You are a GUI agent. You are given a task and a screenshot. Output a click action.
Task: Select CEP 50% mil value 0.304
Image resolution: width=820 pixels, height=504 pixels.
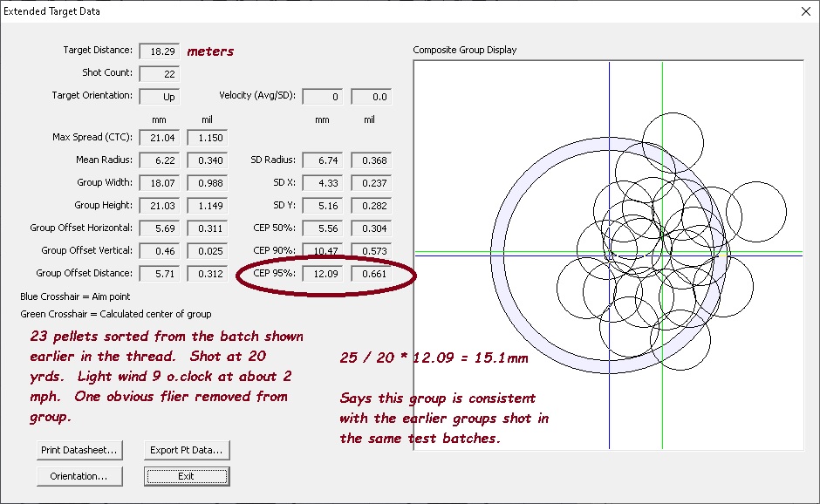click(x=372, y=228)
